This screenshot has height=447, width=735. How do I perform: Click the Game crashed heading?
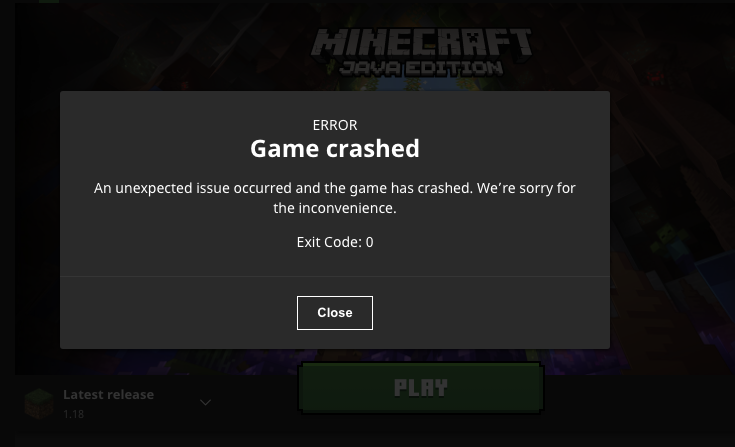335,149
